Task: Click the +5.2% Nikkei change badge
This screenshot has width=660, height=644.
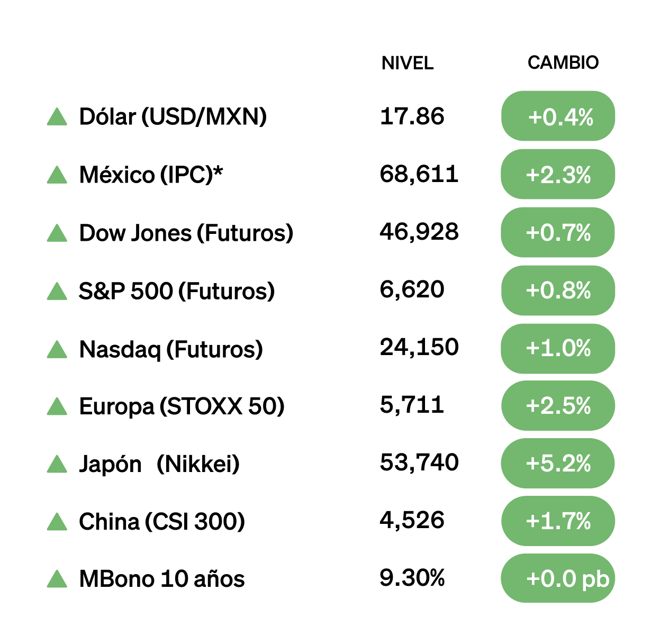Action: click(558, 464)
